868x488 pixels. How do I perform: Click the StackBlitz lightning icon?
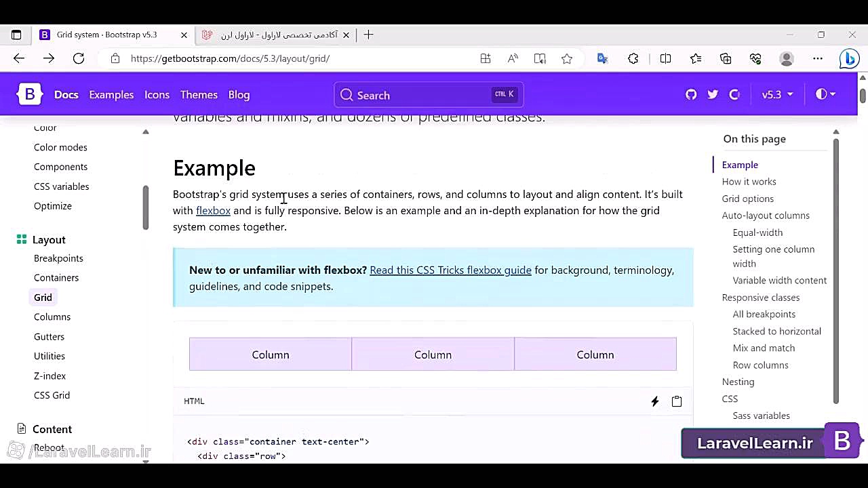(x=655, y=401)
